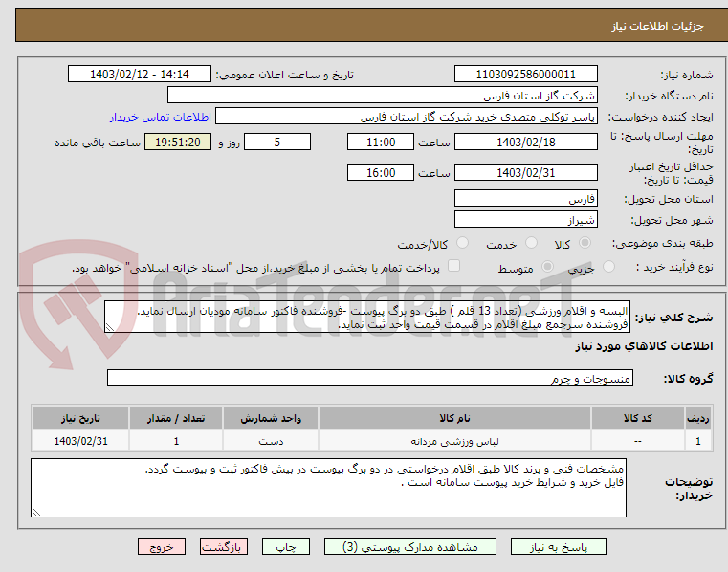
Task: Click the واحد شمارش column header
Action: click(x=271, y=418)
